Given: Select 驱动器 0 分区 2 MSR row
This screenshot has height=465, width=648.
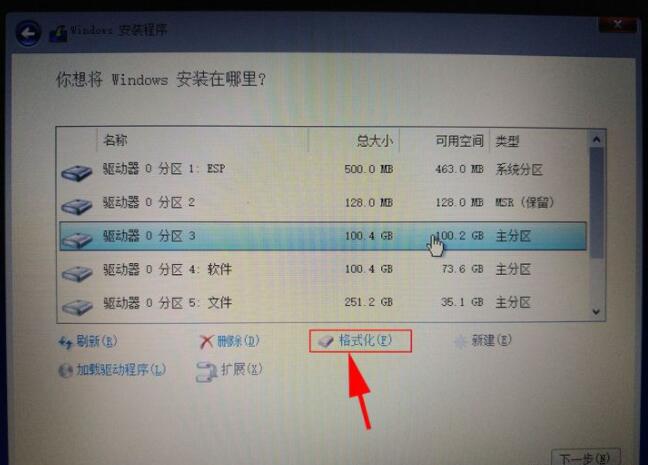Looking at the screenshot, I should click(323, 203).
